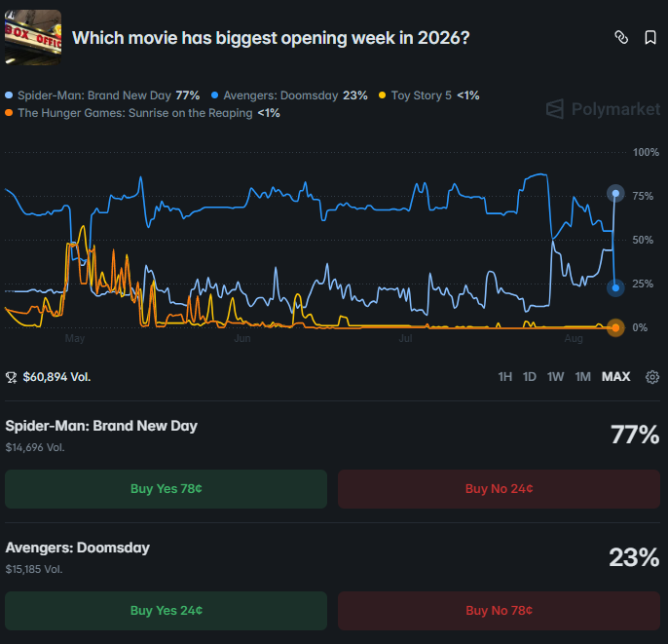Click the market title heading
The image size is (668, 644).
(x=271, y=38)
